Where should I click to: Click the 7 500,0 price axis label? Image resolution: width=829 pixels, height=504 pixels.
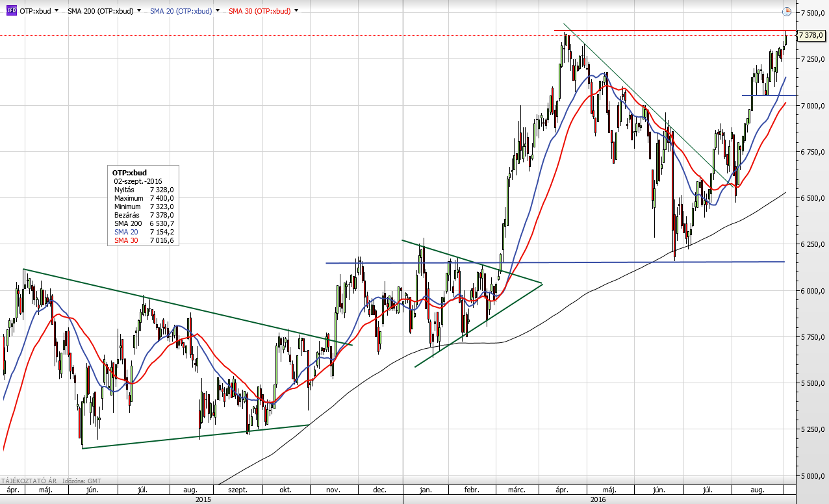pyautogui.click(x=813, y=13)
